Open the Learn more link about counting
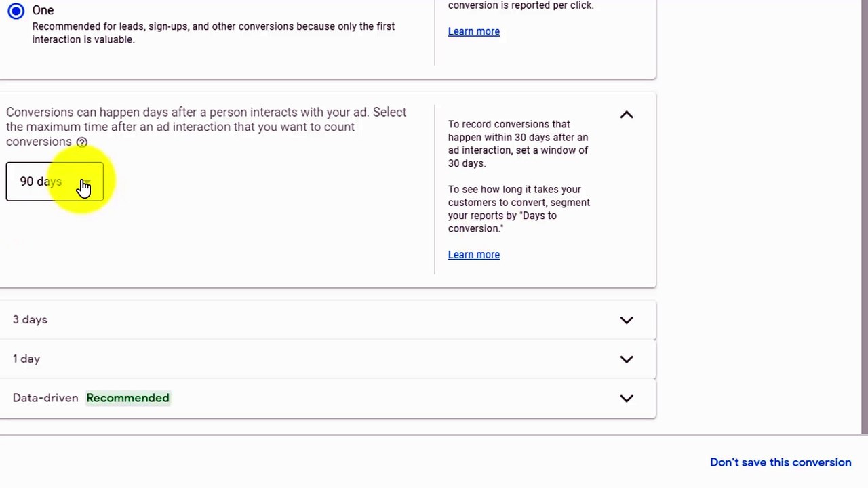This screenshot has width=868, height=488. point(473,31)
